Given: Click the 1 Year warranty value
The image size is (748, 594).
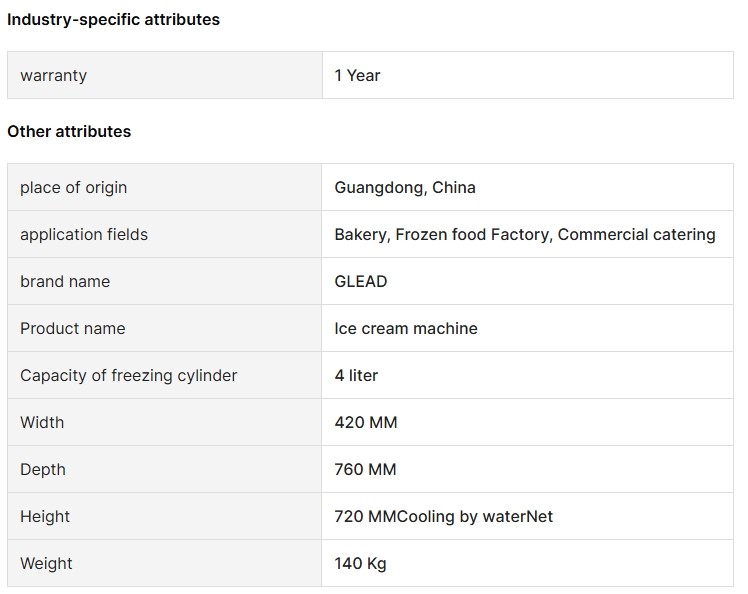Looking at the screenshot, I should pyautogui.click(x=357, y=75).
